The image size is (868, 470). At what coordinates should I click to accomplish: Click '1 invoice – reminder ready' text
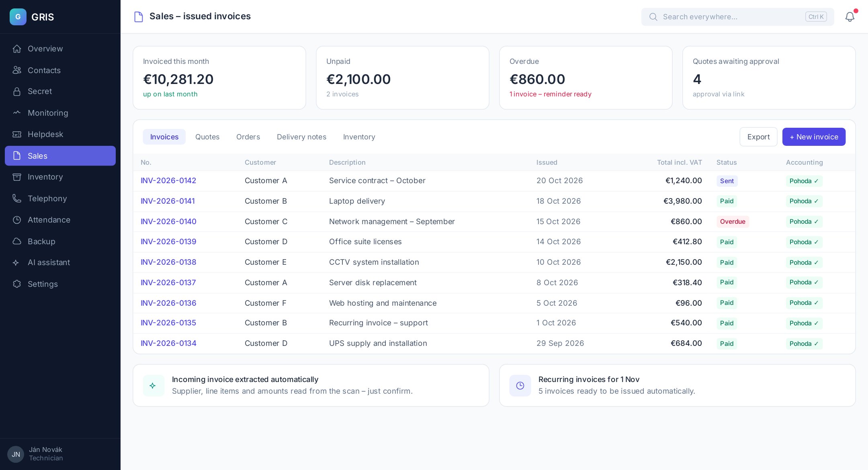[x=550, y=94]
